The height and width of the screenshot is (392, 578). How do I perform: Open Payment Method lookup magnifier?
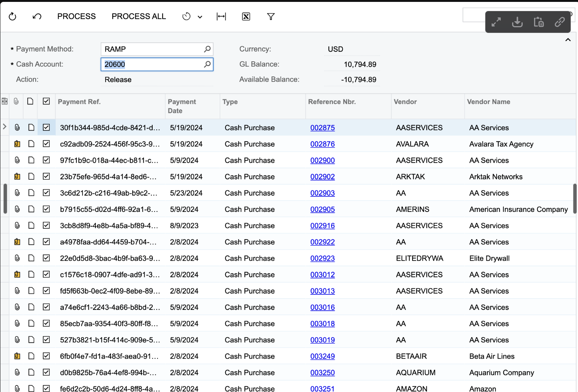click(x=207, y=49)
